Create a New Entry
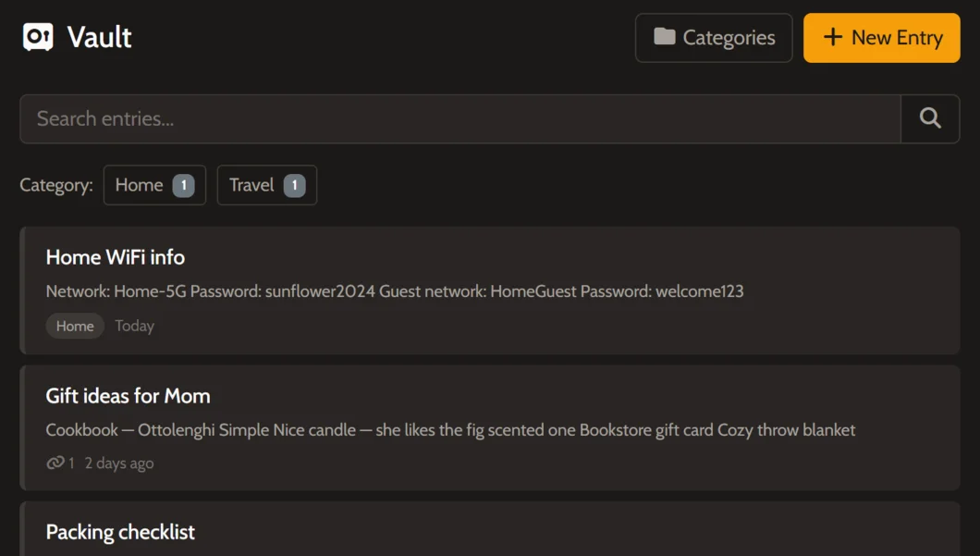This screenshot has width=980, height=556. coord(881,38)
